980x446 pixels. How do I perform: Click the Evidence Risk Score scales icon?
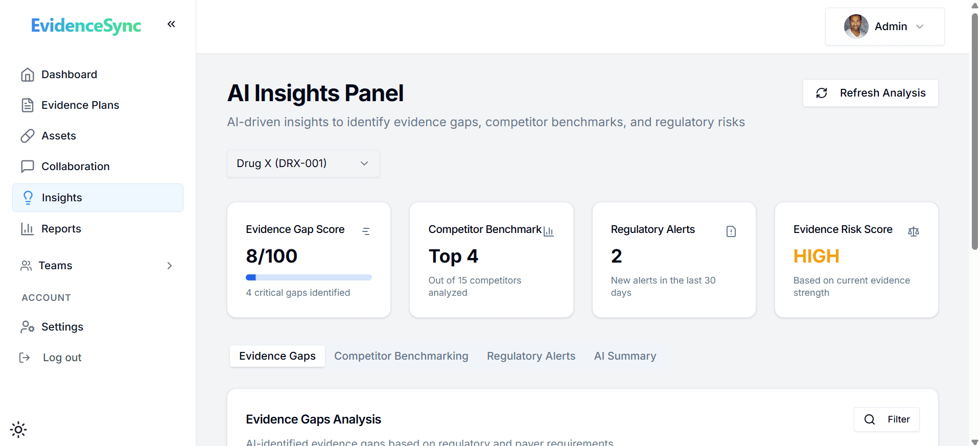[x=914, y=231]
